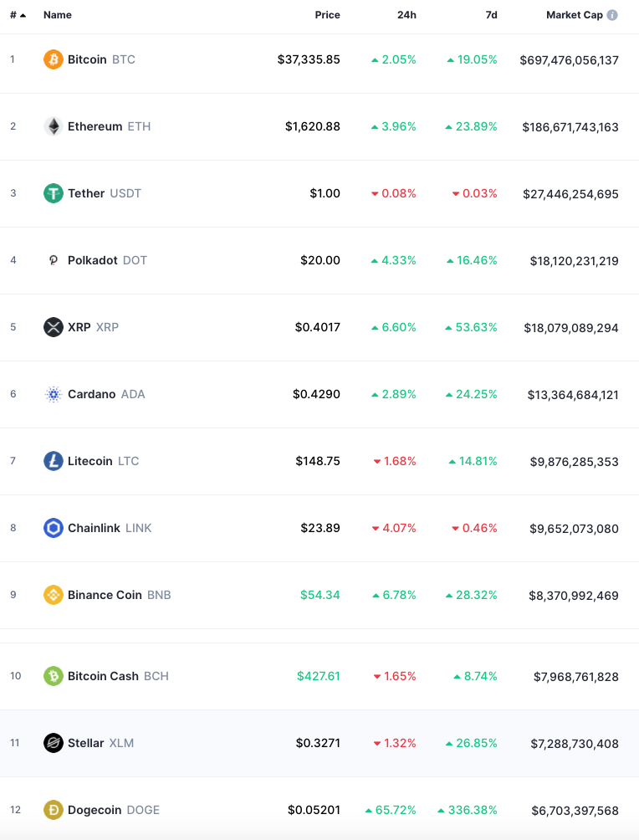Sort by Market Cap column header
This screenshot has height=840, width=639.
575,15
